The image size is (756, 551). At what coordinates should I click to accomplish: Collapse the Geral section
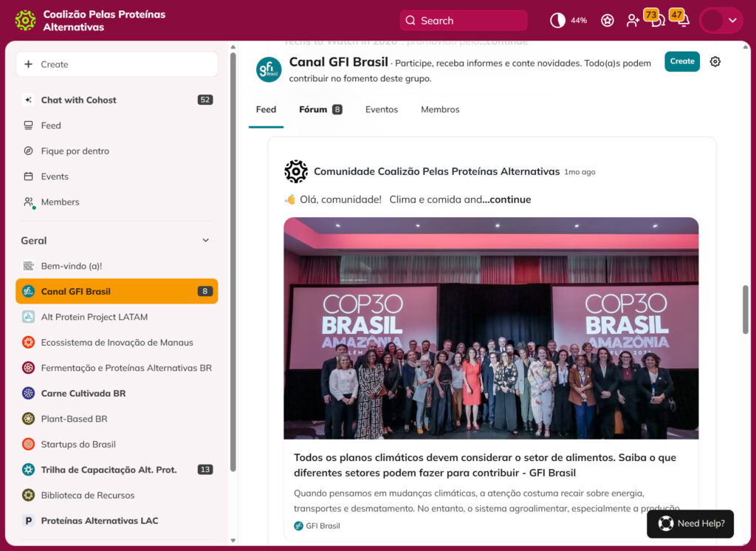coord(205,241)
